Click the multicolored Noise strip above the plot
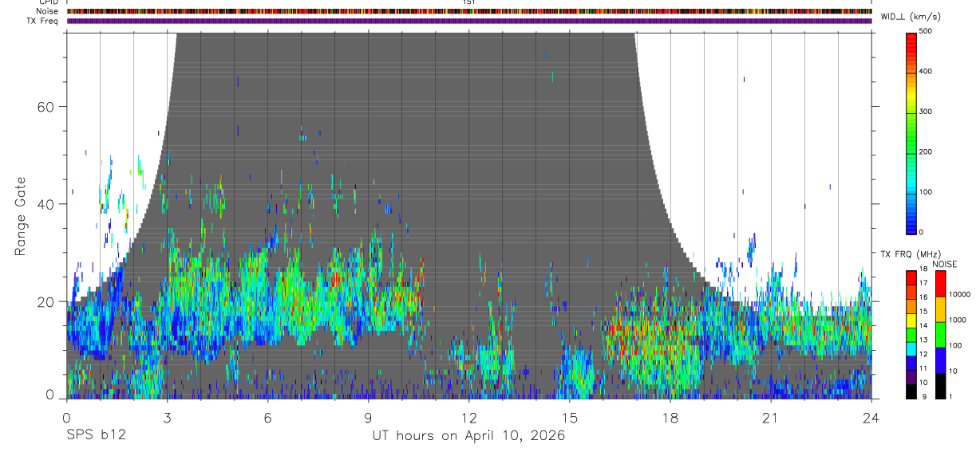This screenshot has width=980, height=452. [x=469, y=11]
